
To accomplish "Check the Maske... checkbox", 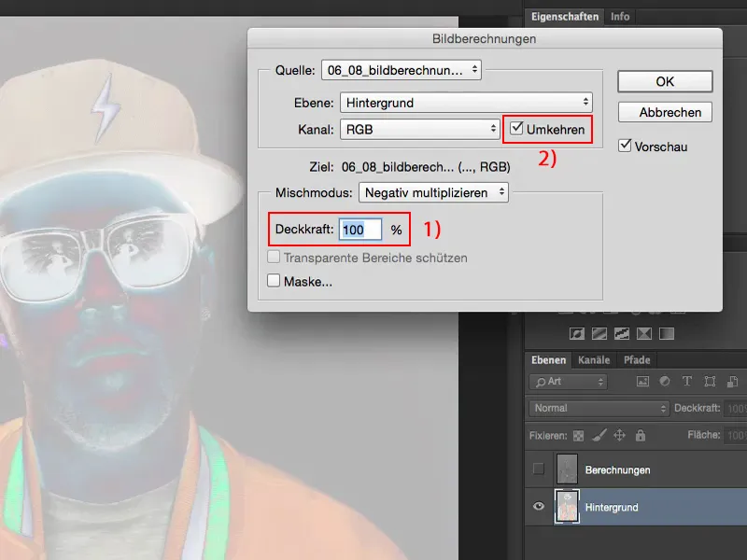I will click(x=274, y=281).
